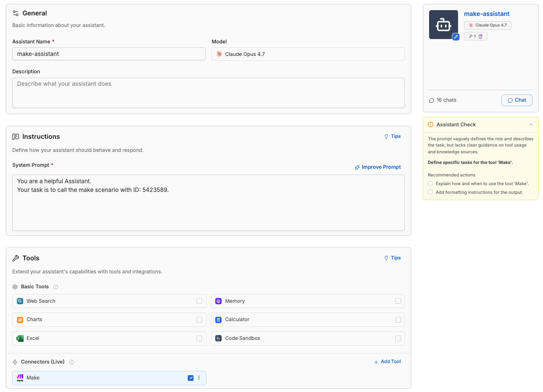The image size is (543, 392).
Task: Click the info icon next to Basic Tools
Action: 56,287
